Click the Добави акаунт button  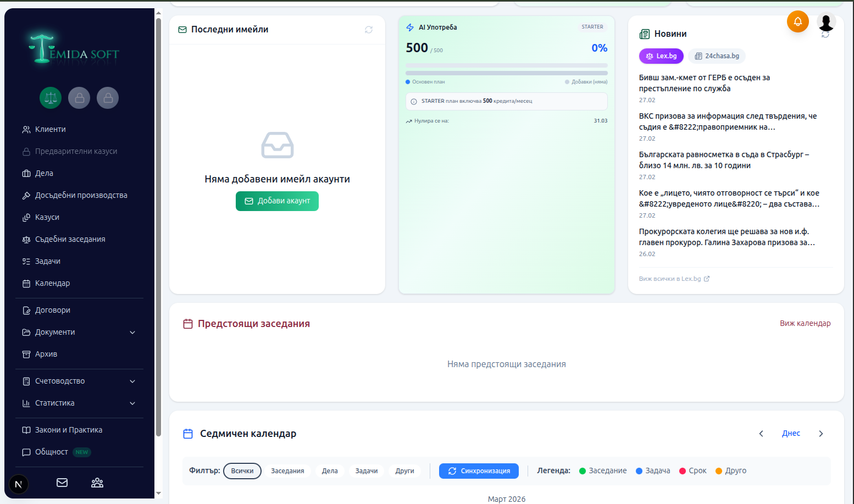pyautogui.click(x=277, y=201)
